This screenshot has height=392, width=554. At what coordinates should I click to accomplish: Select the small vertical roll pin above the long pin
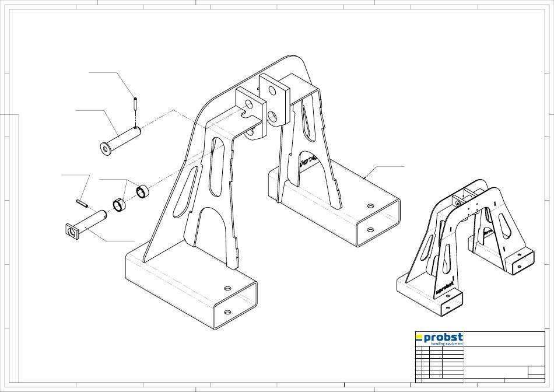click(x=135, y=103)
